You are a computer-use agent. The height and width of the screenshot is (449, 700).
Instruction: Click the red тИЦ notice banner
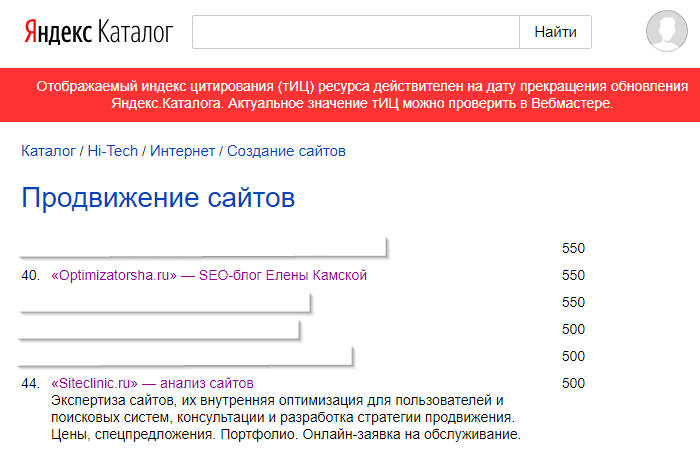coord(350,94)
